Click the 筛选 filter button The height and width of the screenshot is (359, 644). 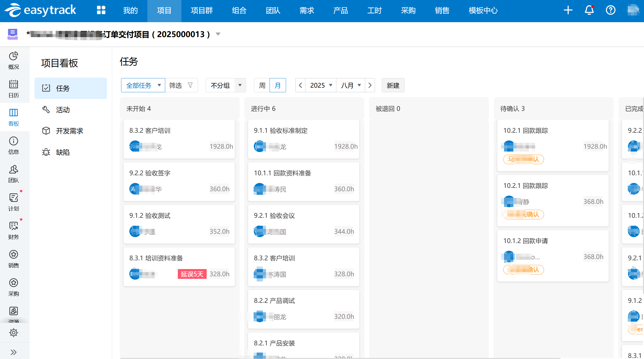coord(181,85)
